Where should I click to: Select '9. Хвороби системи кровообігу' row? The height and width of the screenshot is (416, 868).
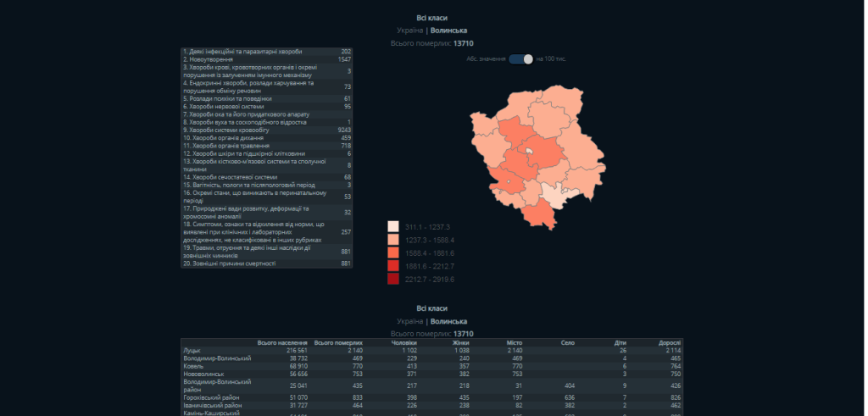pyautogui.click(x=267, y=130)
